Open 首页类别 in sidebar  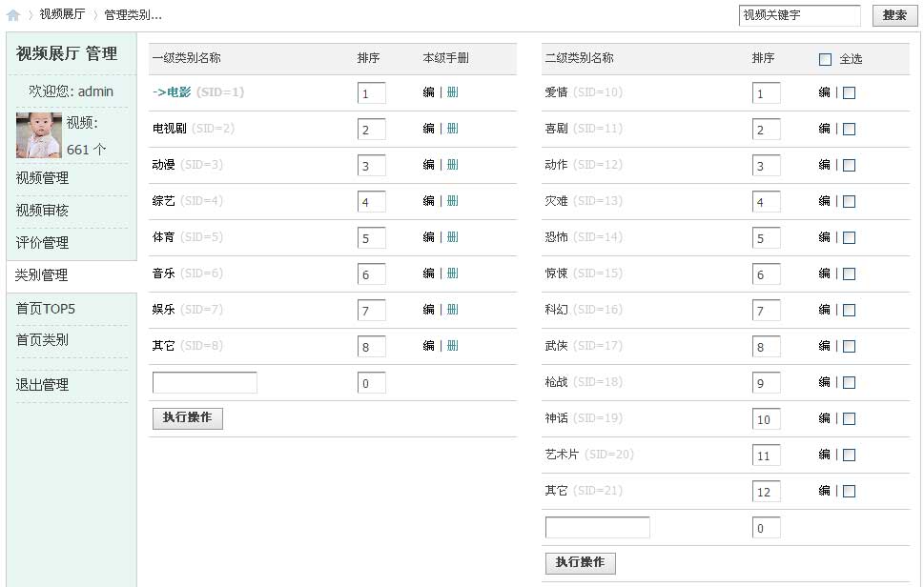(x=42, y=340)
